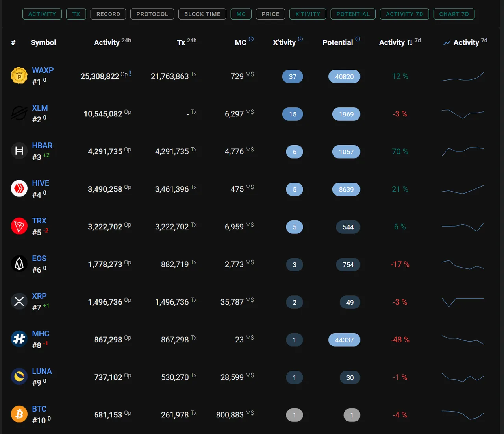Click the XRP 7d activity sparkline

click(463, 302)
